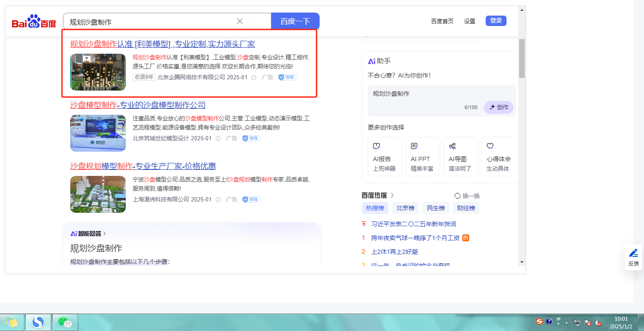Click the 百度一下 search button
Image resolution: width=644 pixels, height=331 pixels.
pyautogui.click(x=295, y=21)
